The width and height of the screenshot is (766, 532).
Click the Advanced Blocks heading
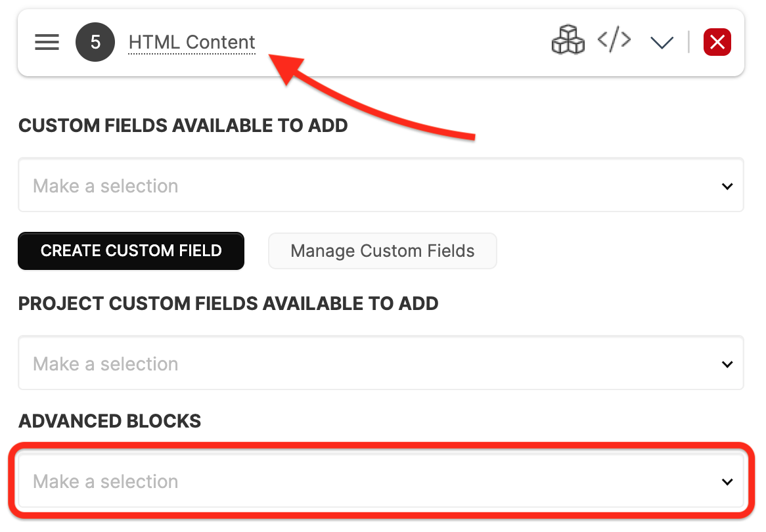pos(110,421)
